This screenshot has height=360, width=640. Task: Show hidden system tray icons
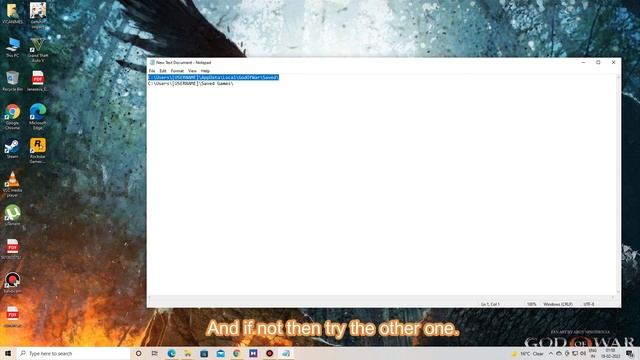tap(551, 353)
